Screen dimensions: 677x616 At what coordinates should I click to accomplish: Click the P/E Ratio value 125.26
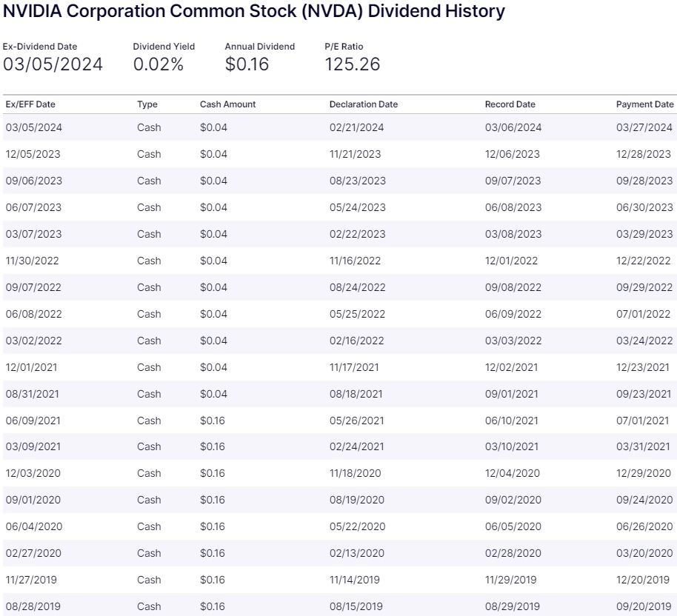point(352,64)
